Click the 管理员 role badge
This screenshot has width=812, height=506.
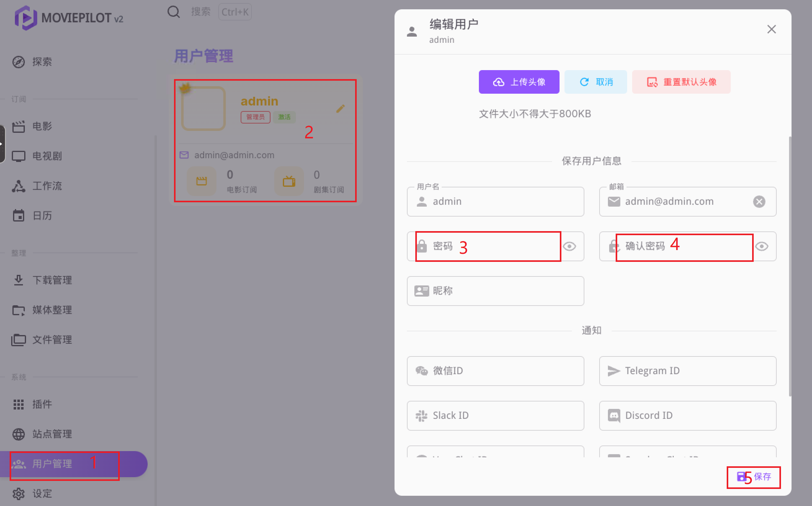tap(255, 117)
